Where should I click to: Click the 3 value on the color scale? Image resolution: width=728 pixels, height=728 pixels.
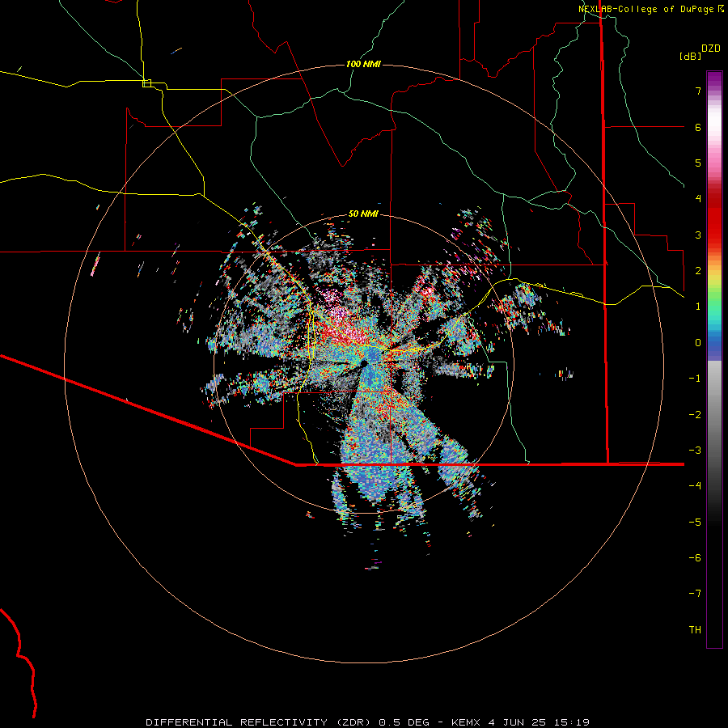coord(698,235)
